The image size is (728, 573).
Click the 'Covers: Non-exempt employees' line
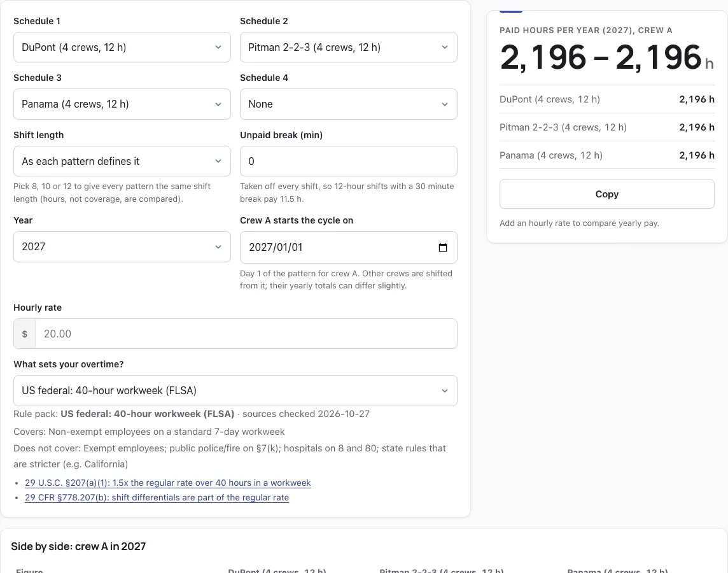click(x=149, y=432)
